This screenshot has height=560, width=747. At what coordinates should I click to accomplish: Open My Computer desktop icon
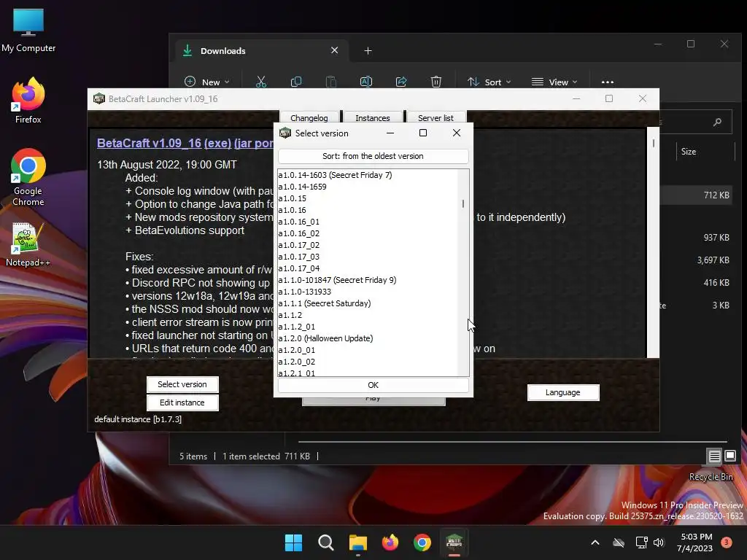(x=28, y=31)
